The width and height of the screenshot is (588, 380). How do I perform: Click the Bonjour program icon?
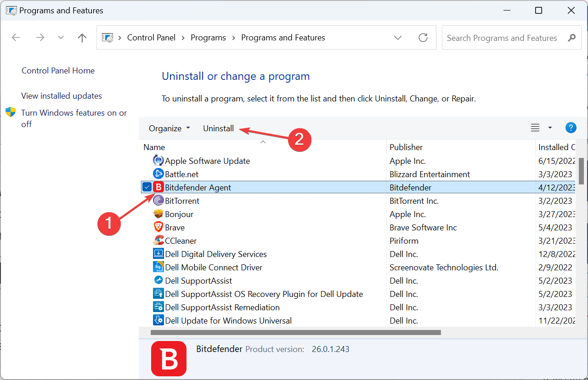[x=158, y=214]
